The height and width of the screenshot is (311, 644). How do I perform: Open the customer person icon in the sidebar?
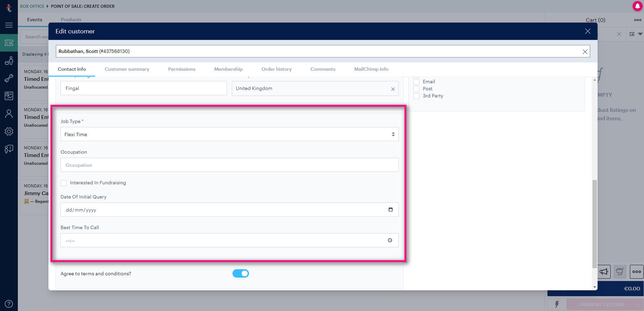(9, 114)
